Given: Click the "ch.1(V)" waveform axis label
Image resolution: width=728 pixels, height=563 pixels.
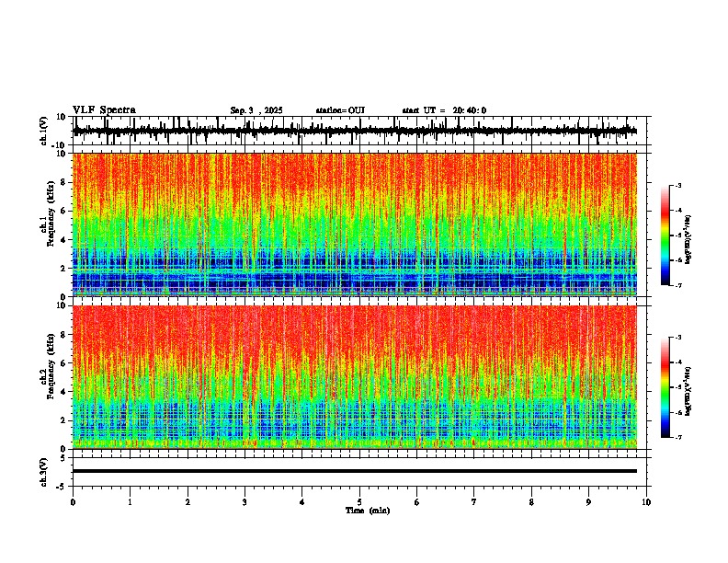Looking at the screenshot, I should click(44, 131).
